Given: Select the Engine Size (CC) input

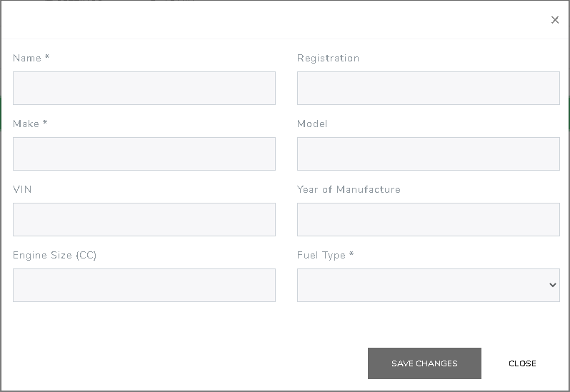Looking at the screenshot, I should [144, 286].
